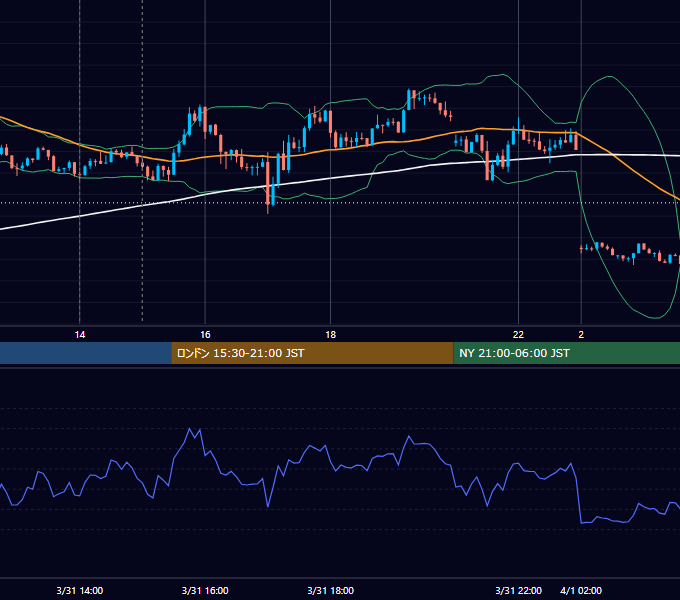Click the upper time axis label 14

click(x=80, y=335)
